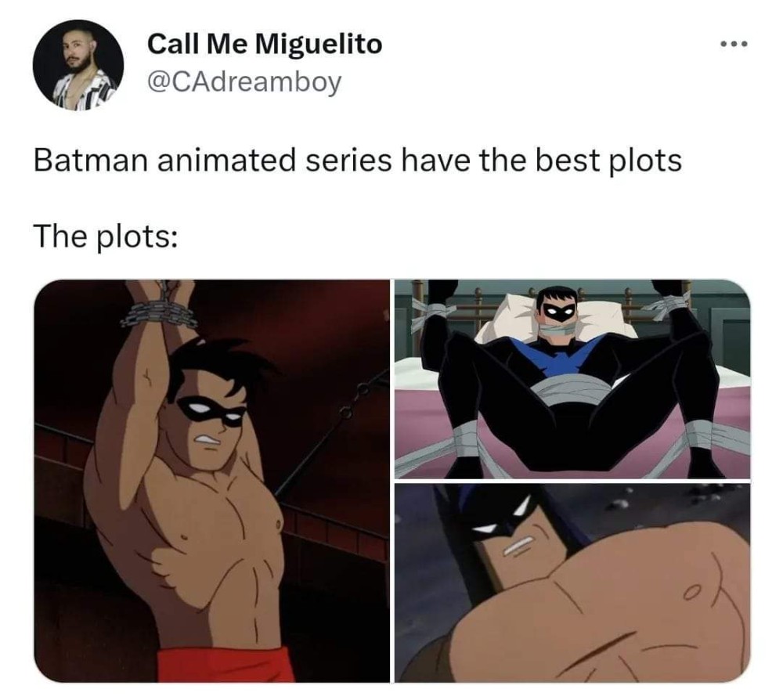Viewport: 783px width, 700px height.
Task: Click the word 'best' in the tweet
Action: point(567,161)
